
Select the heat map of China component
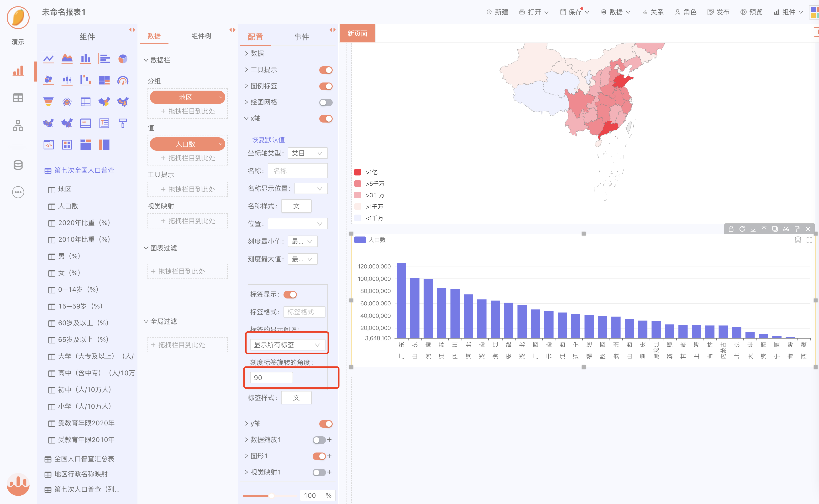click(x=123, y=102)
